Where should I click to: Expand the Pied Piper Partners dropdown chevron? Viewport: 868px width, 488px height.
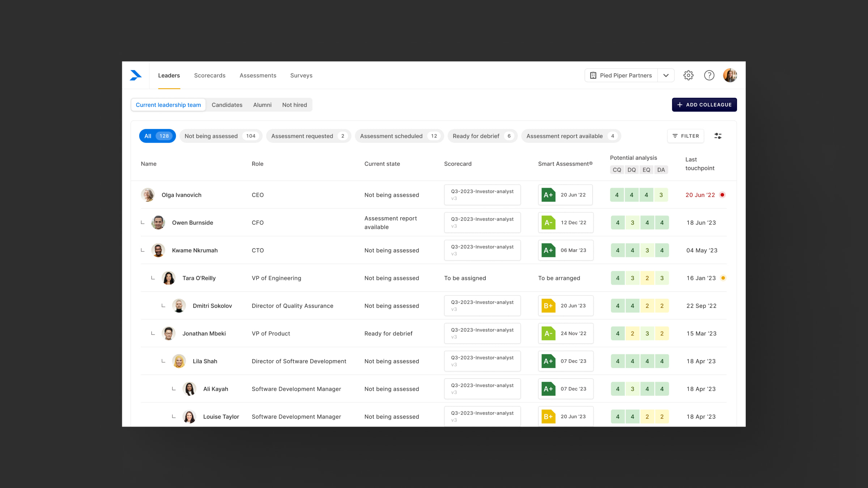[666, 75]
